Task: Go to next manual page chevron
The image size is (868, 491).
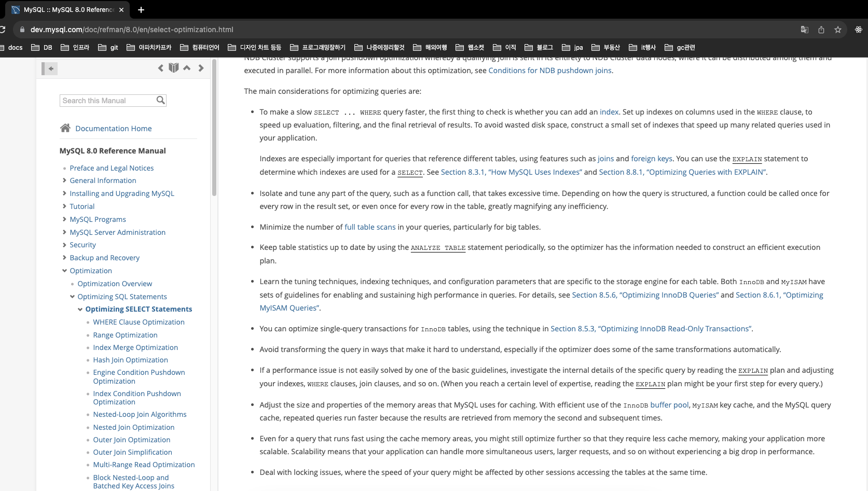Action: click(201, 68)
